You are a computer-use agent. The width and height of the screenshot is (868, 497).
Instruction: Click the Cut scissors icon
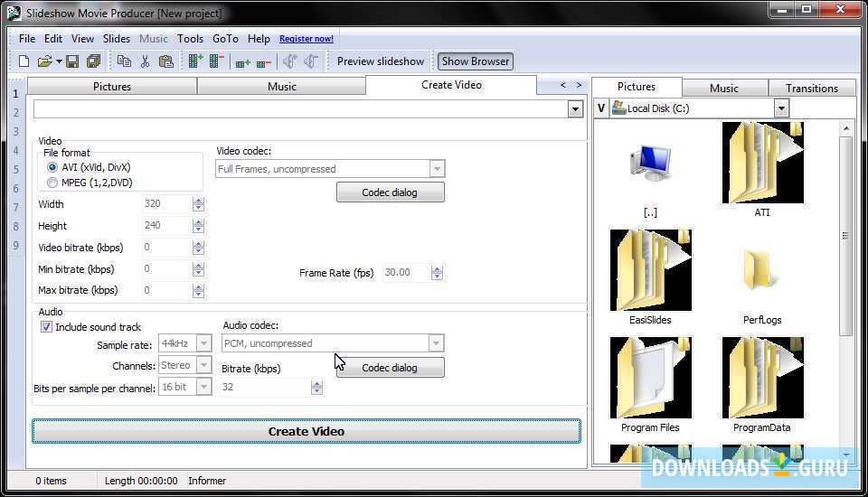pos(145,61)
